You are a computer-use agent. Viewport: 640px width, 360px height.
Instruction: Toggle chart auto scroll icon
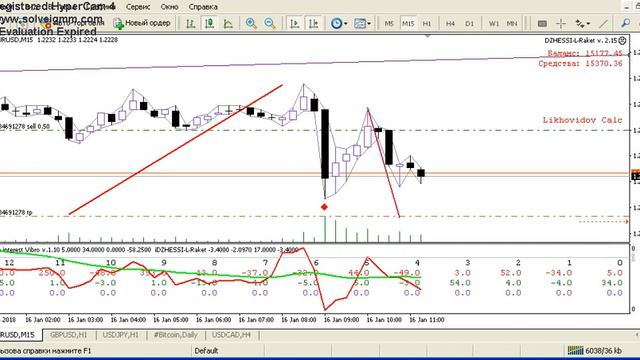point(294,24)
